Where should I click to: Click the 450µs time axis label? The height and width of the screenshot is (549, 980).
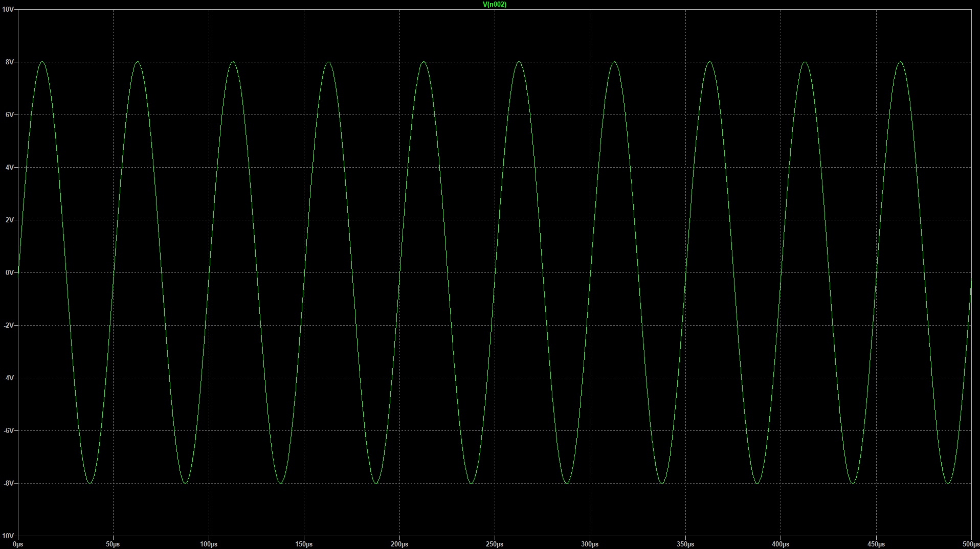(x=876, y=544)
